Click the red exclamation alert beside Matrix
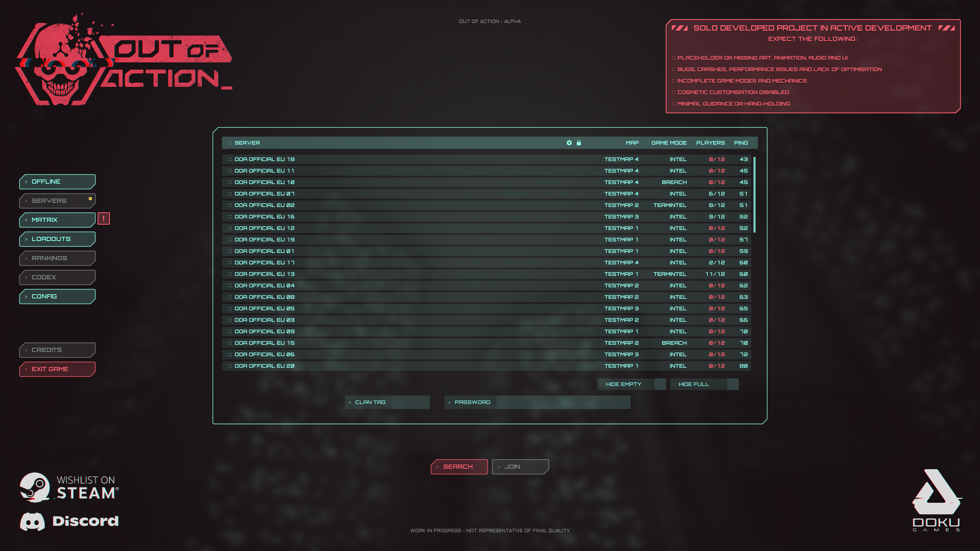 point(103,219)
